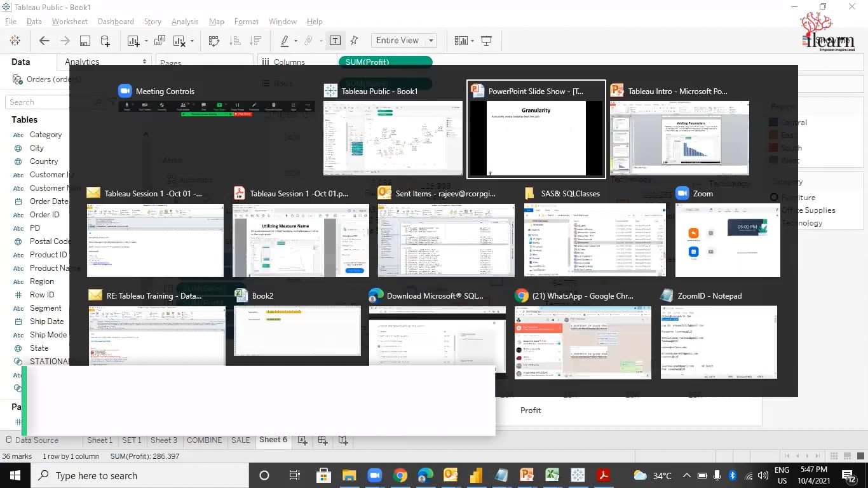This screenshot has width=868, height=488.
Task: Click the Sort Ascending icon
Action: coord(234,41)
